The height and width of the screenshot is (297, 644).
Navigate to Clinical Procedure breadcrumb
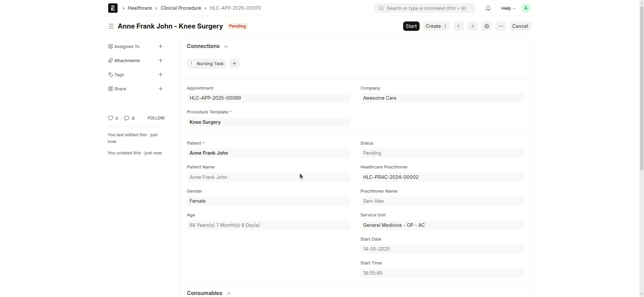coord(181,8)
